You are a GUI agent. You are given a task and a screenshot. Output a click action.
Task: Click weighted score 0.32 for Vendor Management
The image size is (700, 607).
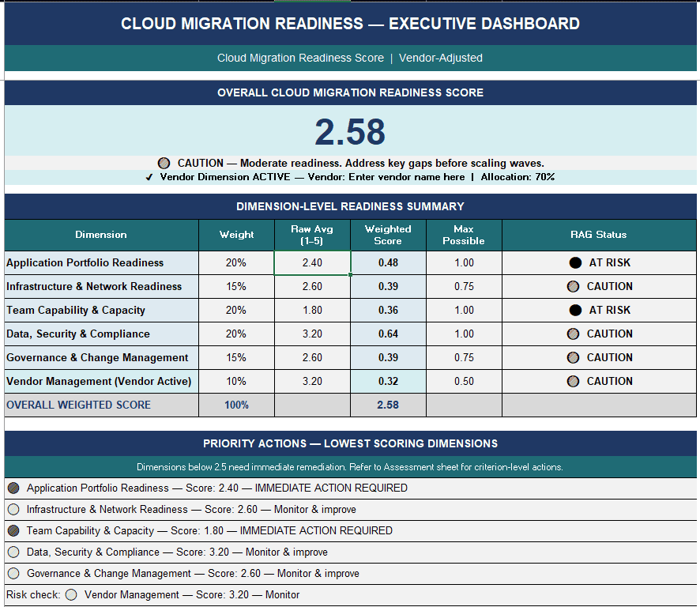pyautogui.click(x=388, y=381)
